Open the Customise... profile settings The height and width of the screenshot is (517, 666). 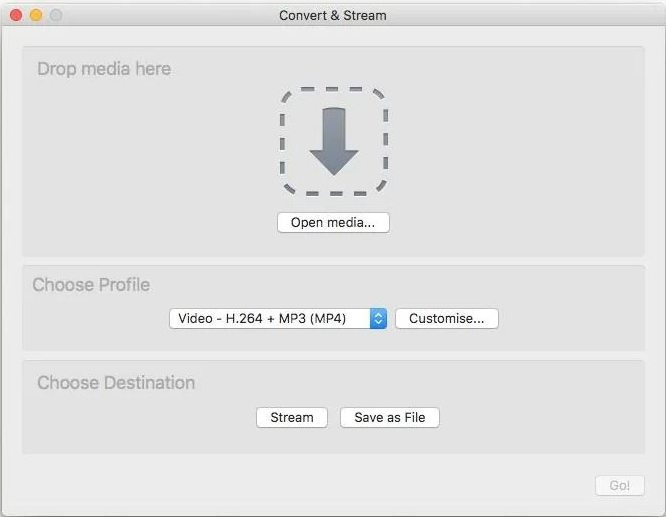446,319
